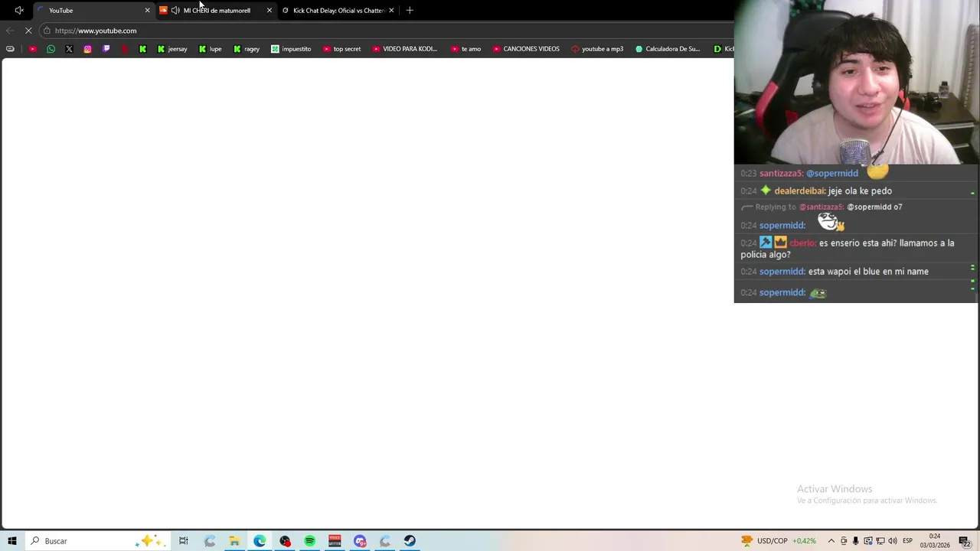This screenshot has height=551, width=980.
Task: Open the top secret bookmark
Action: coord(341,49)
